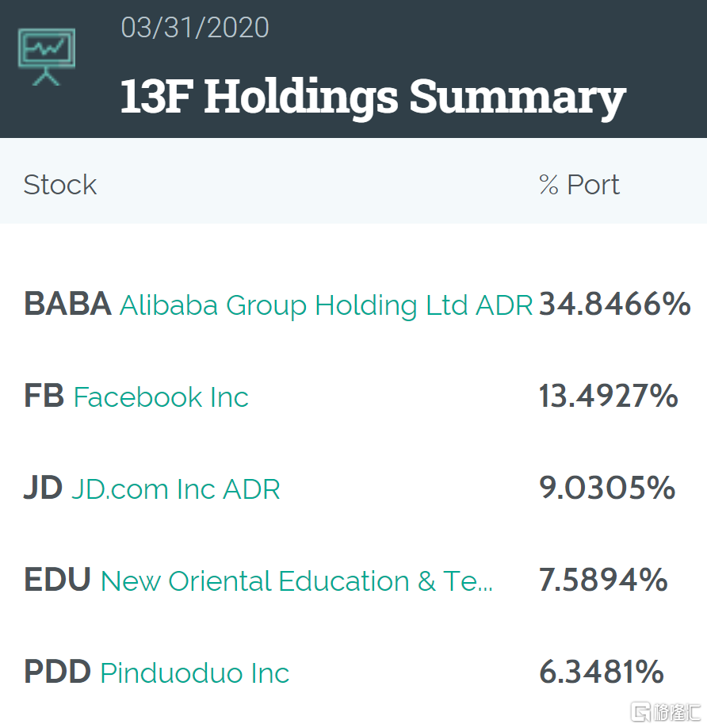
Task: Click the % Port column header
Action: click(x=579, y=185)
